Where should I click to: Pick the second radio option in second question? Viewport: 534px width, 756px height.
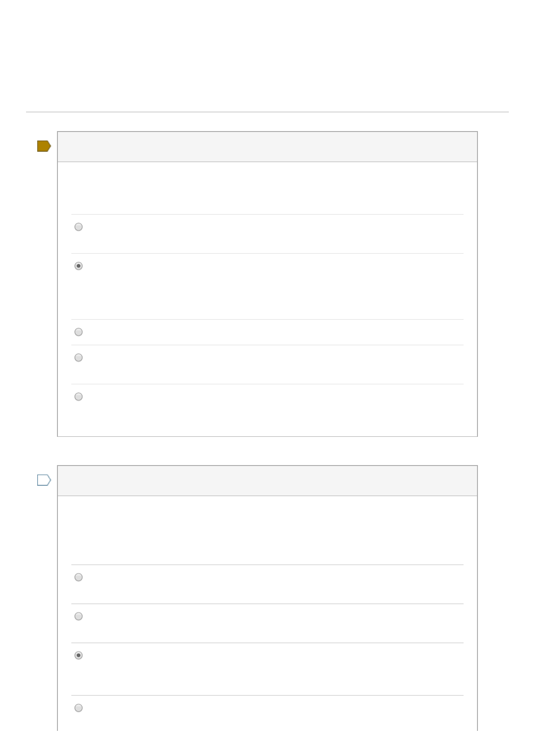(x=79, y=616)
